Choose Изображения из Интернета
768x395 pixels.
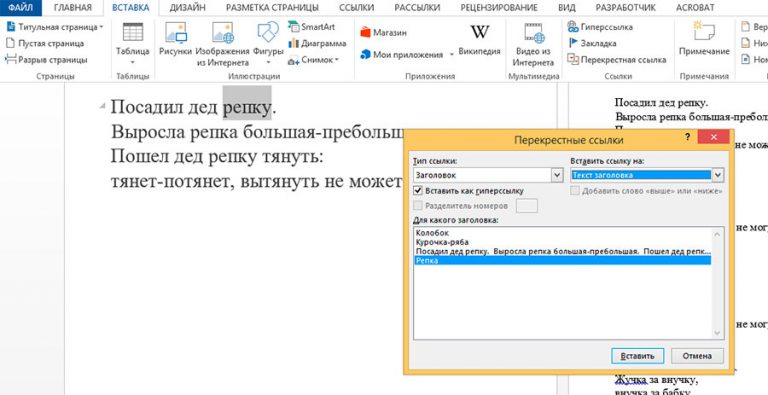click(x=223, y=44)
